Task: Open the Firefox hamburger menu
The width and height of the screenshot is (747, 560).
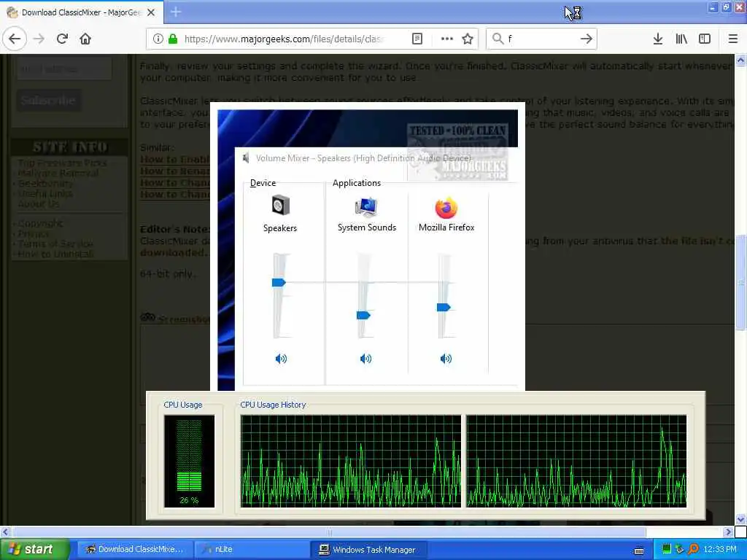Action: point(733,39)
